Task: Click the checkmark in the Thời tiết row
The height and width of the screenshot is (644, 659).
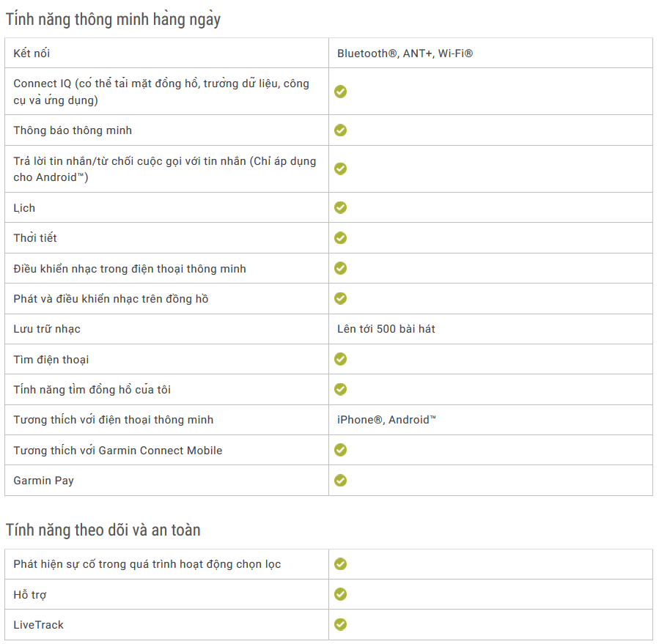Action: (340, 238)
